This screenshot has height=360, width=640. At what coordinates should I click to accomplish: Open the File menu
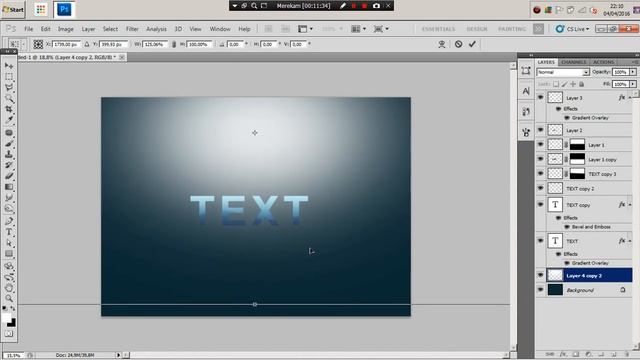click(29, 29)
